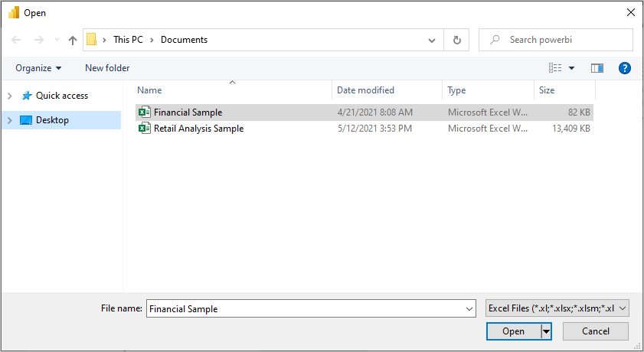644x352 pixels.
Task: Click the Cancel button
Action: 595,331
